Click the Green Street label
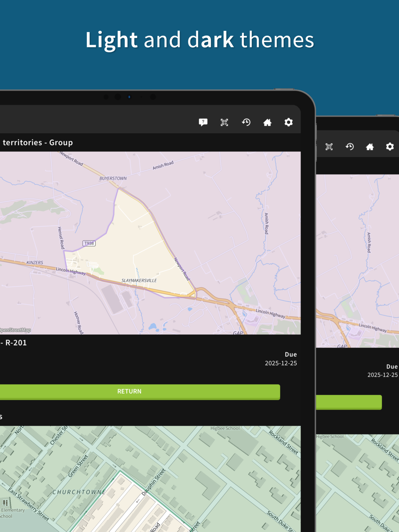This screenshot has width=399, height=532. 78,466
